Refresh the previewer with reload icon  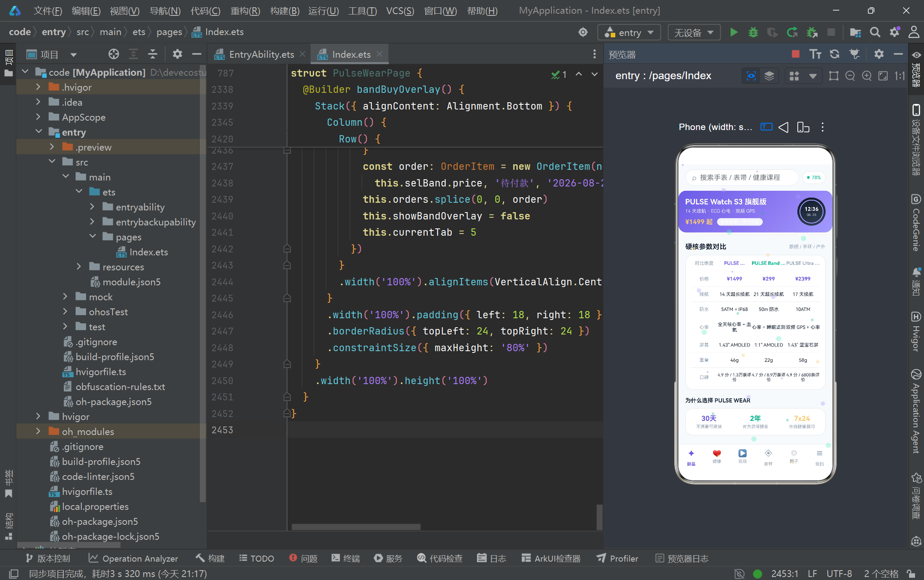pos(835,54)
